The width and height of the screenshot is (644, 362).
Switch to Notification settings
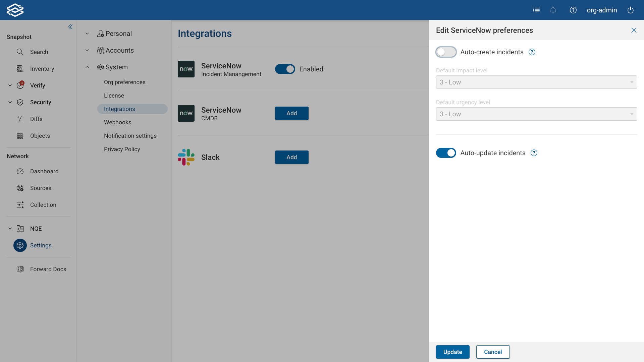[x=130, y=136]
